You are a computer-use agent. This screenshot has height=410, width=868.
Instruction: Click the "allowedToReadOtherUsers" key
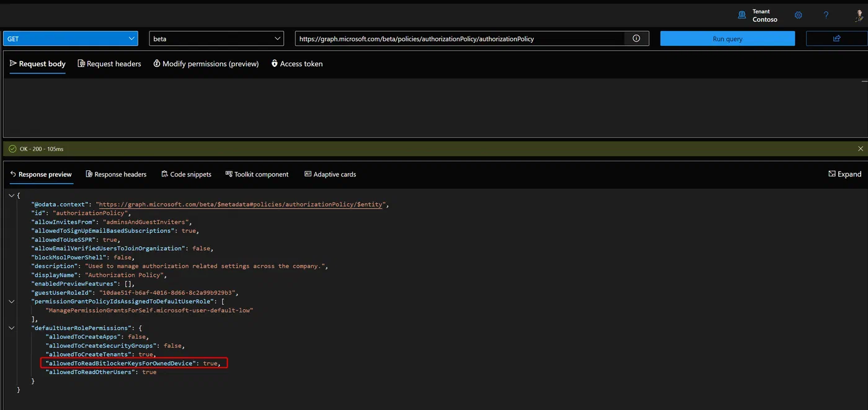91,372
